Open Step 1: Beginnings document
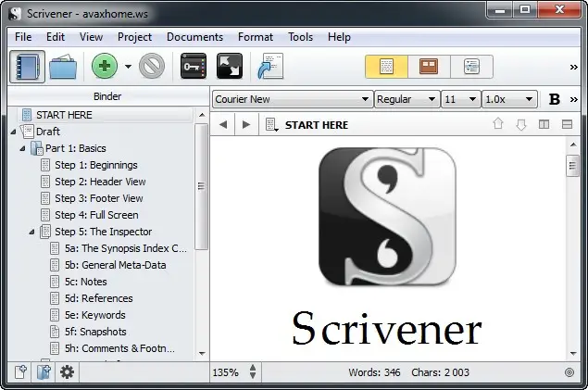 point(96,165)
